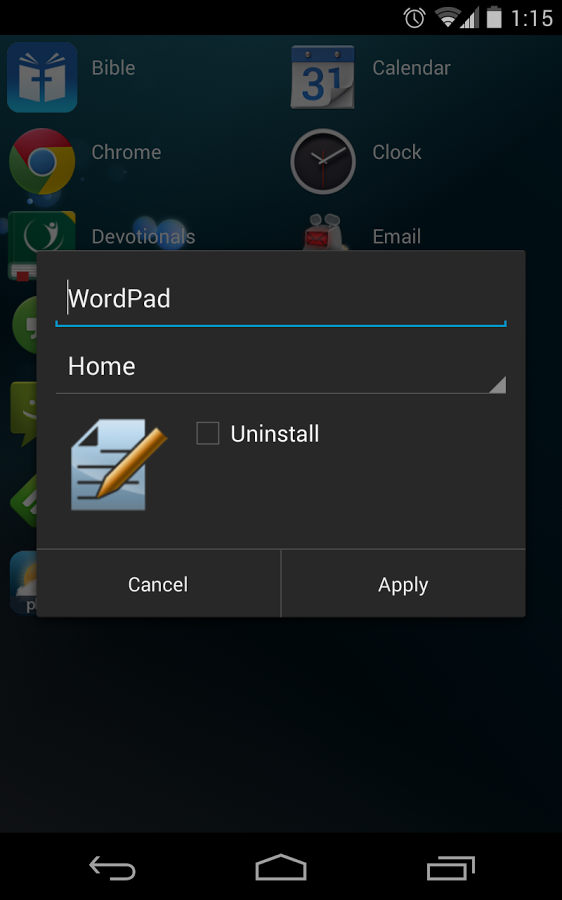Open the Bible app icon
Image resolution: width=562 pixels, height=900 pixels.
42,77
